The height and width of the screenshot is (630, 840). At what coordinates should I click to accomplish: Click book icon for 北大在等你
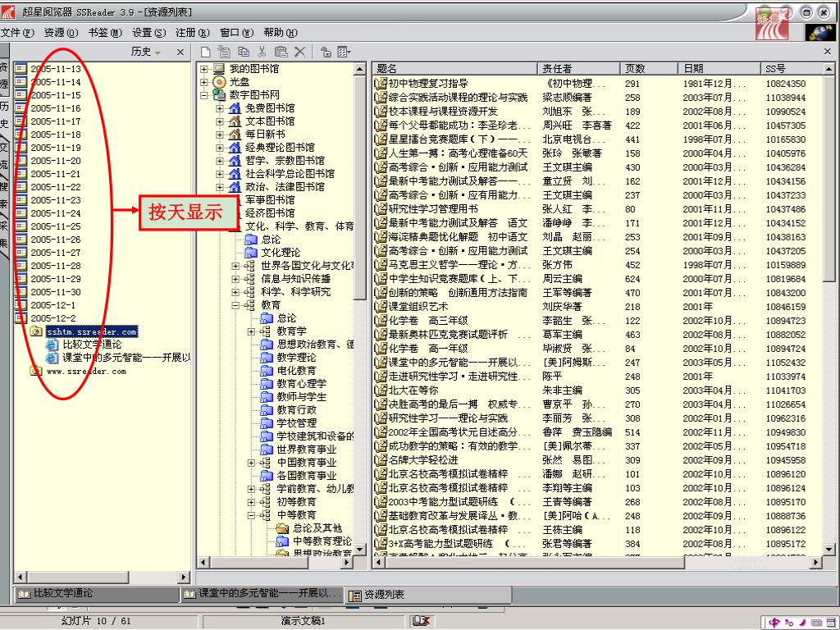point(381,390)
